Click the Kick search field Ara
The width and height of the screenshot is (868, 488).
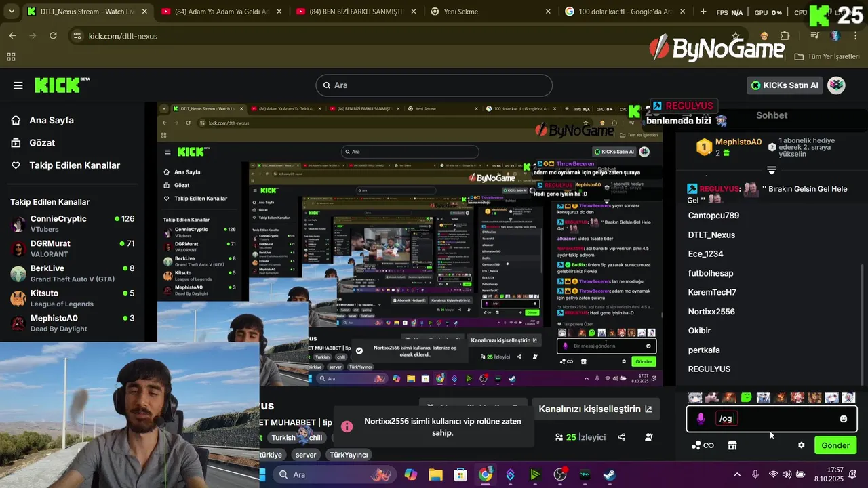tap(434, 85)
